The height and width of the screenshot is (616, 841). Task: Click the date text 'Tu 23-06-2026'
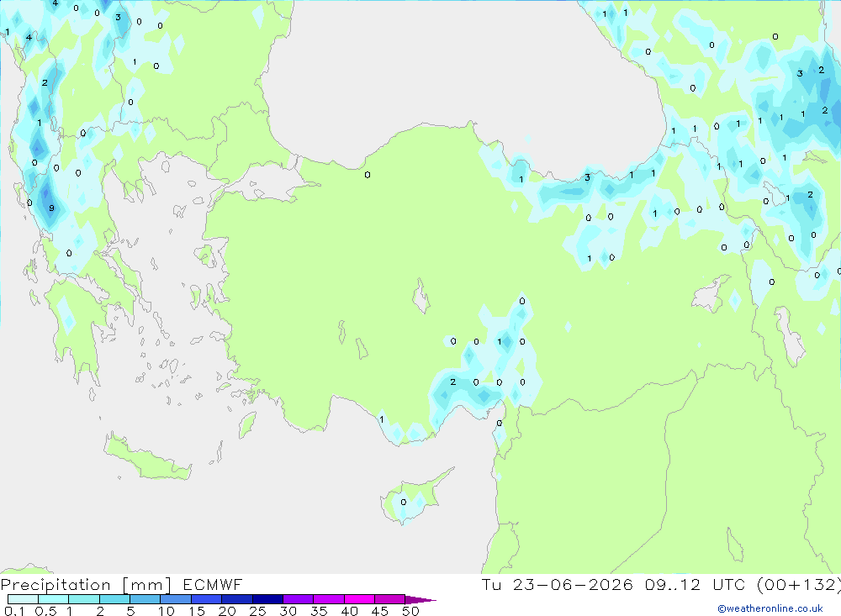coord(558,584)
